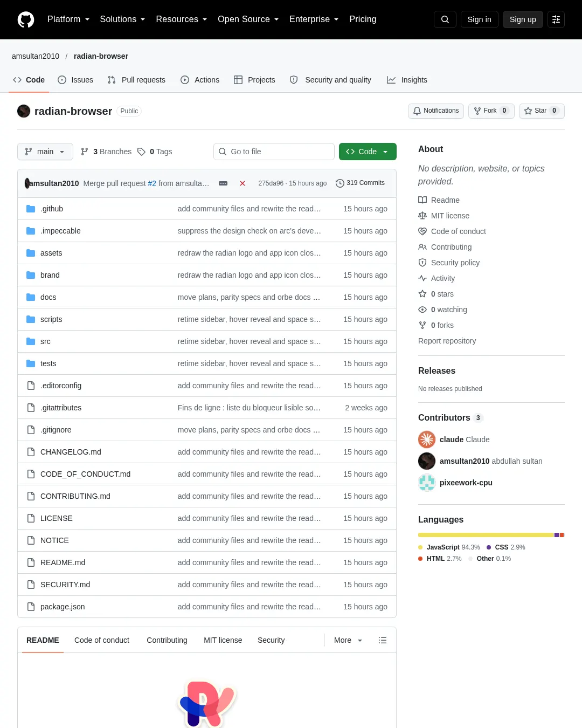
Task: Click the Security policy shield icon
Action: [422, 263]
